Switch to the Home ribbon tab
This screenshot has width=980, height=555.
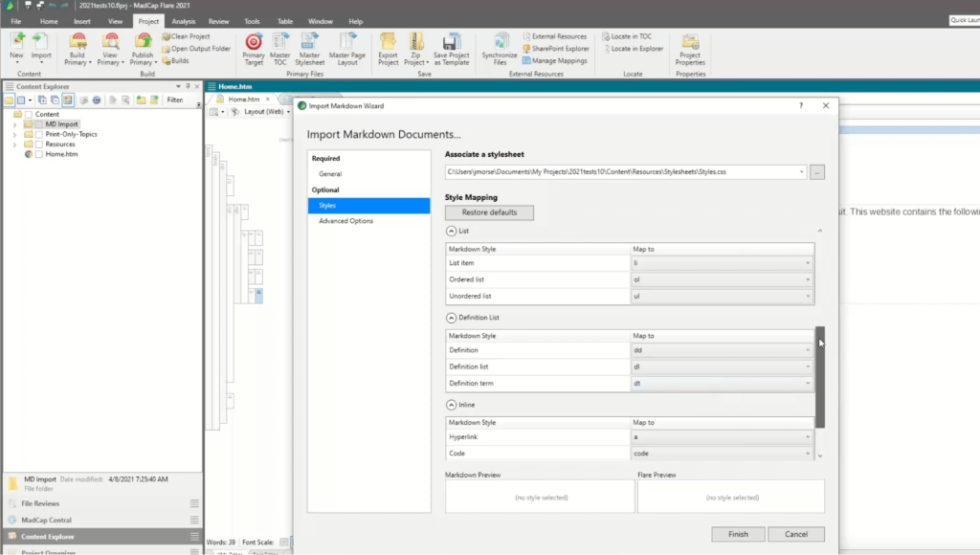[x=49, y=21]
